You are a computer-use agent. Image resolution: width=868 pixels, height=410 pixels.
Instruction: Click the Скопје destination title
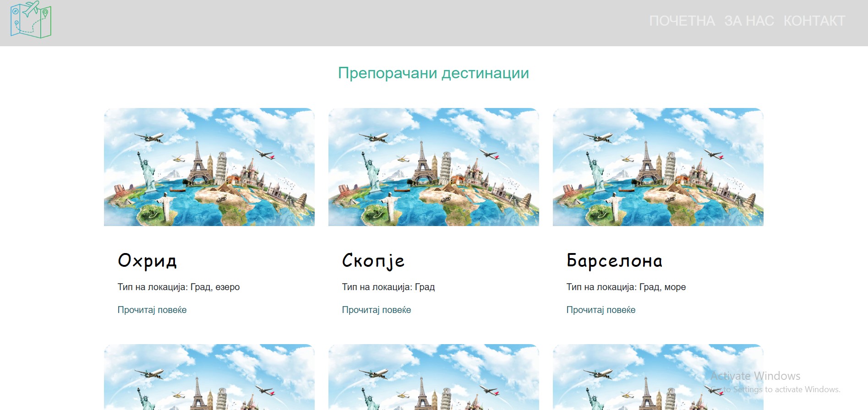point(373,260)
